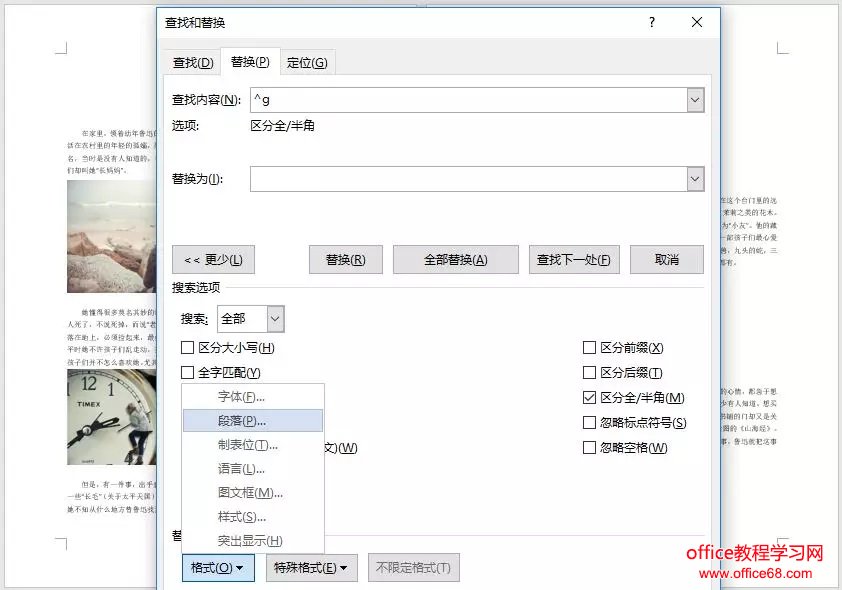Open the 特殊格式(E) dropdown button
Screen dimensions: 842x590
[x=311, y=568]
